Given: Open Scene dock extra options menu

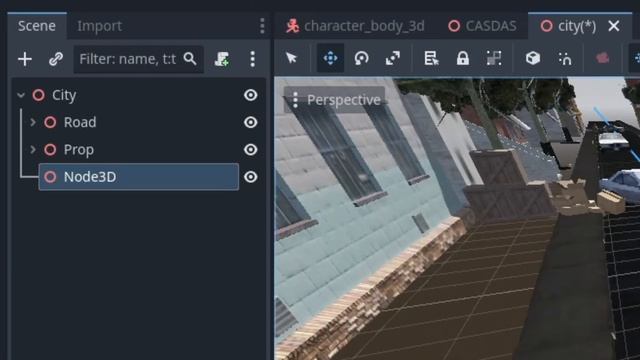Looking at the screenshot, I should click(x=253, y=59).
